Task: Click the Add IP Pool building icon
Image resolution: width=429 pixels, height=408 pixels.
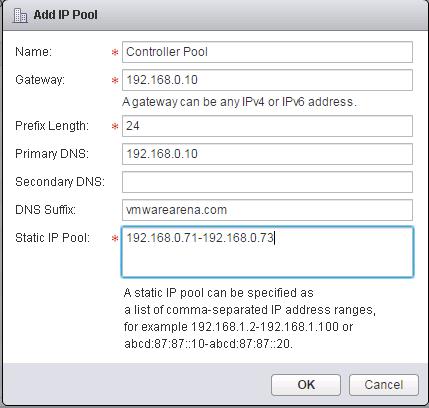Action: pos(20,15)
